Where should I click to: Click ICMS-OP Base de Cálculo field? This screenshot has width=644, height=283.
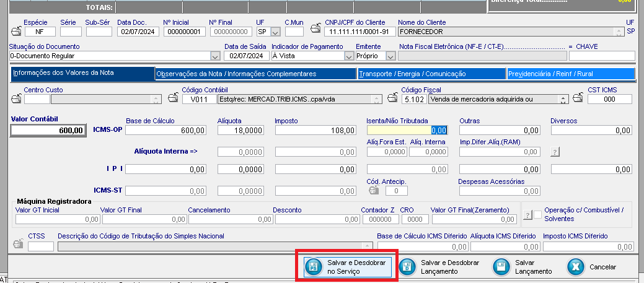click(166, 131)
